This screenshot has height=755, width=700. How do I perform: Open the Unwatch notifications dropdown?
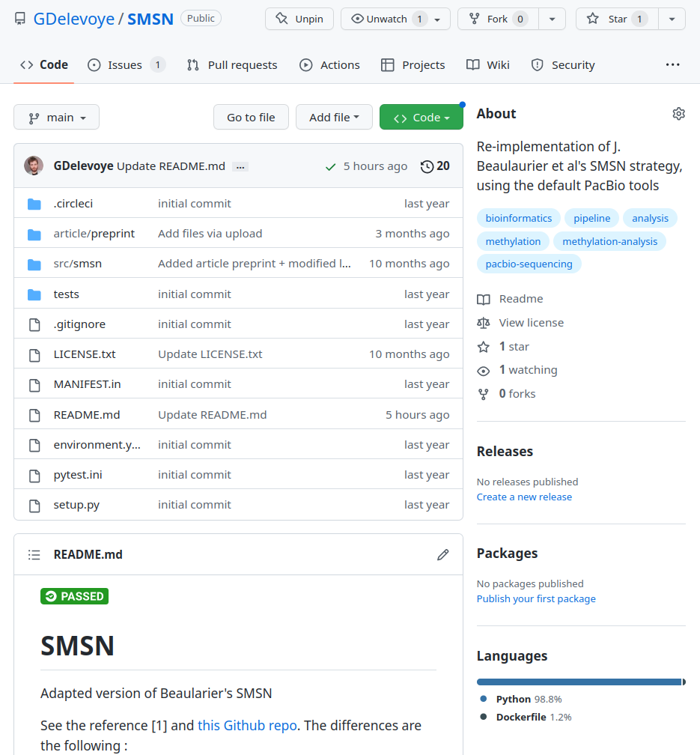(x=396, y=19)
